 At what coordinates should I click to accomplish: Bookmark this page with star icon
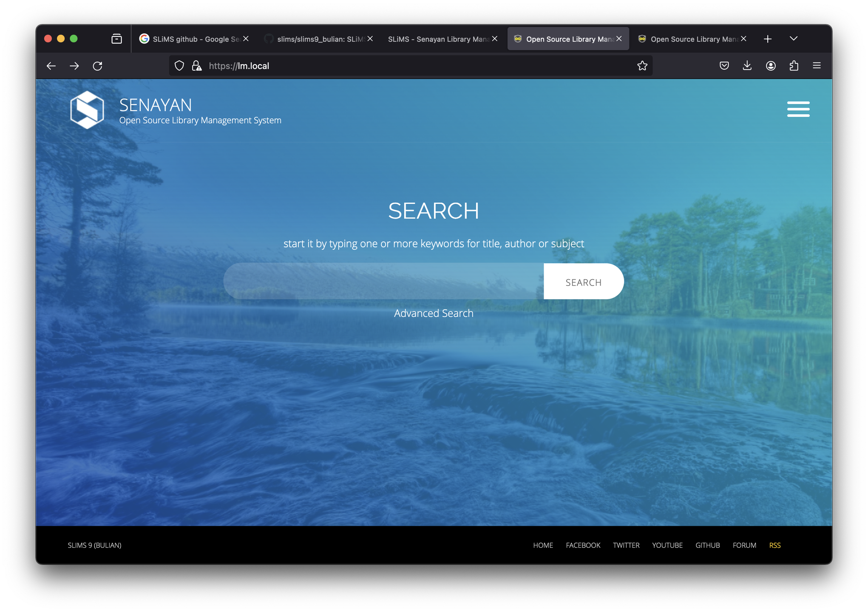(642, 66)
